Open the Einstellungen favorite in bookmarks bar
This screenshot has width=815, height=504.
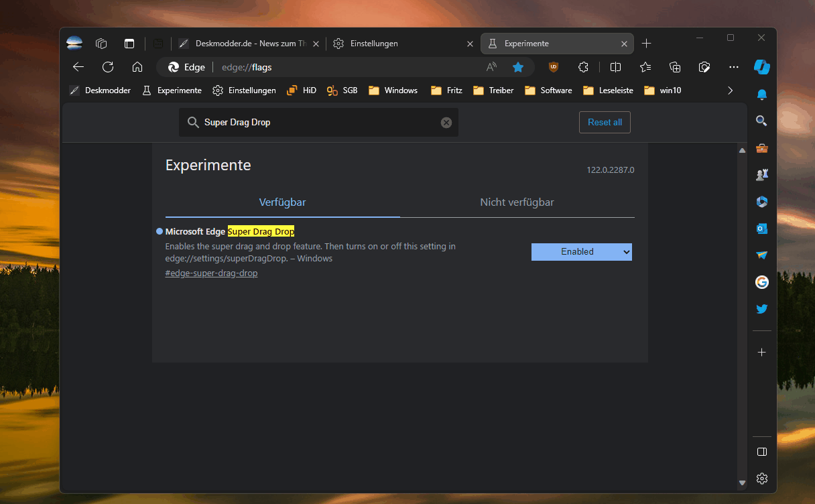tap(244, 90)
